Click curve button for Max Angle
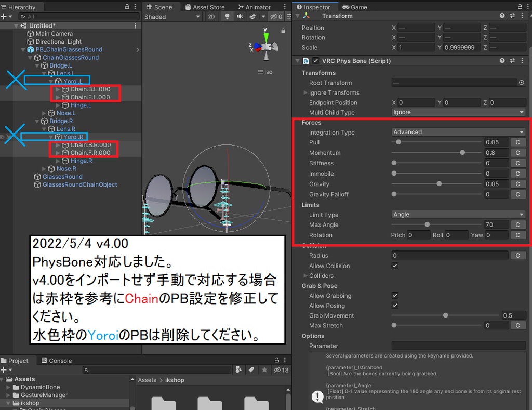This screenshot has width=532, height=410. click(x=518, y=224)
